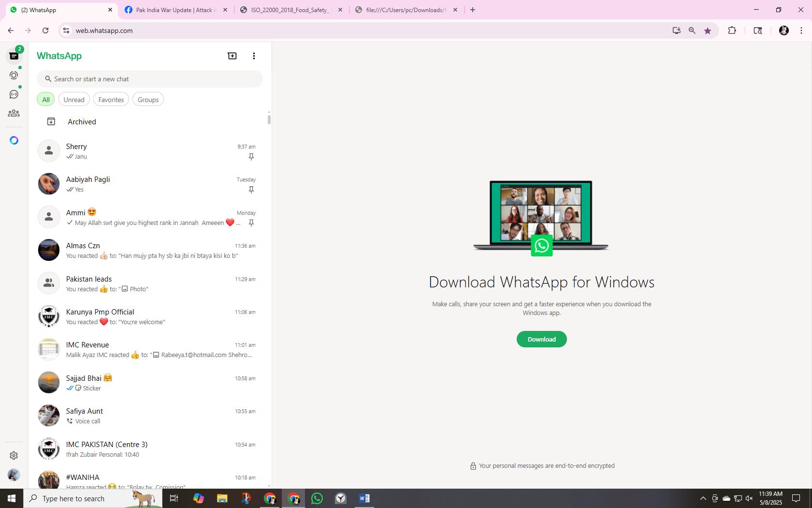Screen dimensions: 812x508
Task: Click the chat list scrollbar
Action: [269, 119]
